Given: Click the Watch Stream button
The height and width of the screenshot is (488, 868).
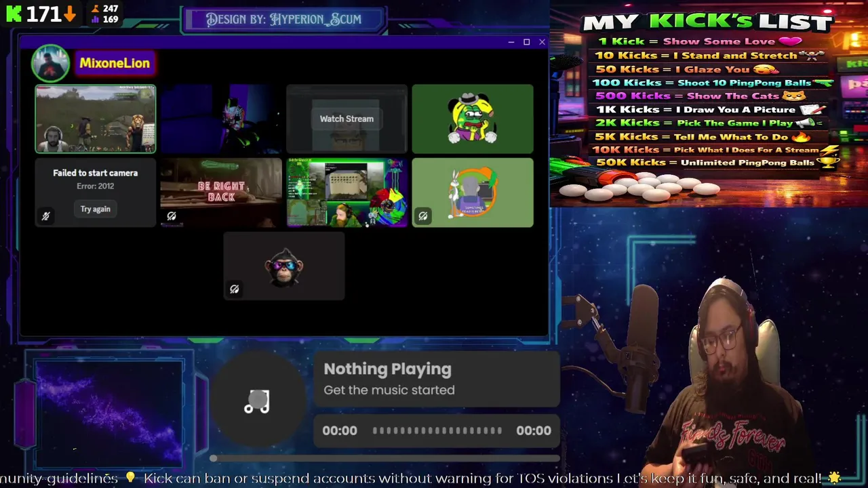Looking at the screenshot, I should (347, 119).
